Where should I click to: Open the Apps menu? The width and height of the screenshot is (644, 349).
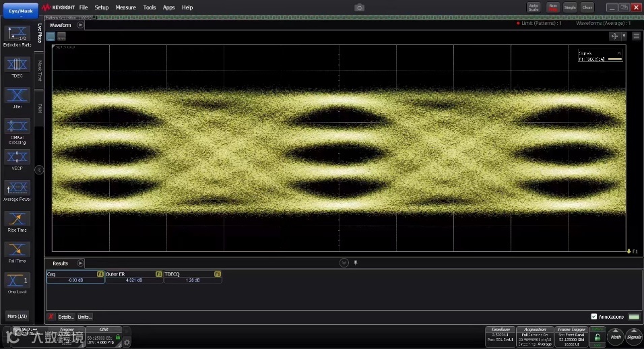coord(169,7)
